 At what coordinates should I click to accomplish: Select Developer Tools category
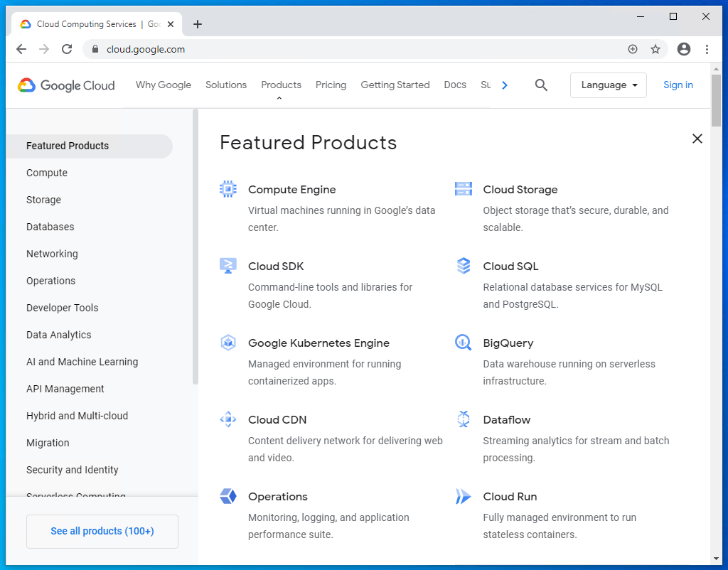click(x=63, y=308)
